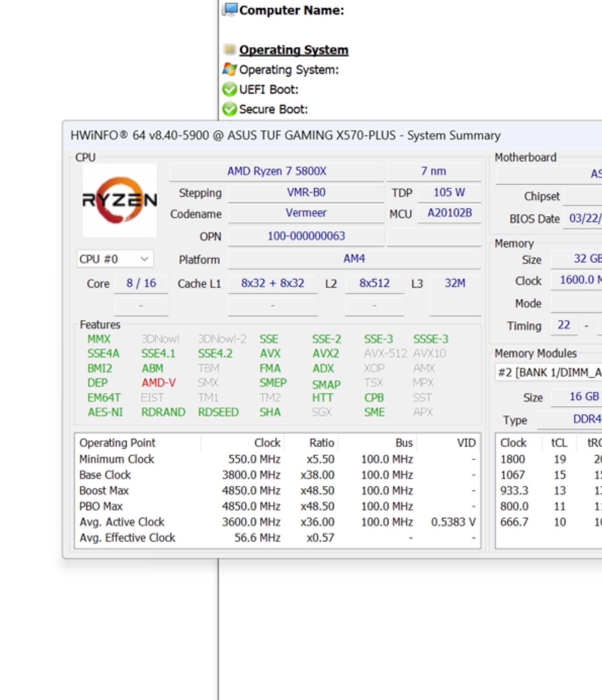602x700 pixels.
Task: Open the CPU #0 selector dropdown
Action: coord(115,259)
